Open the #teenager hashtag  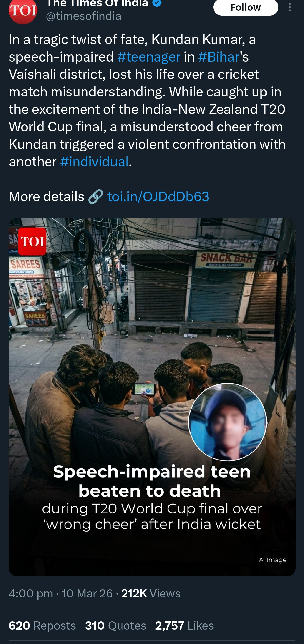pyautogui.click(x=149, y=57)
